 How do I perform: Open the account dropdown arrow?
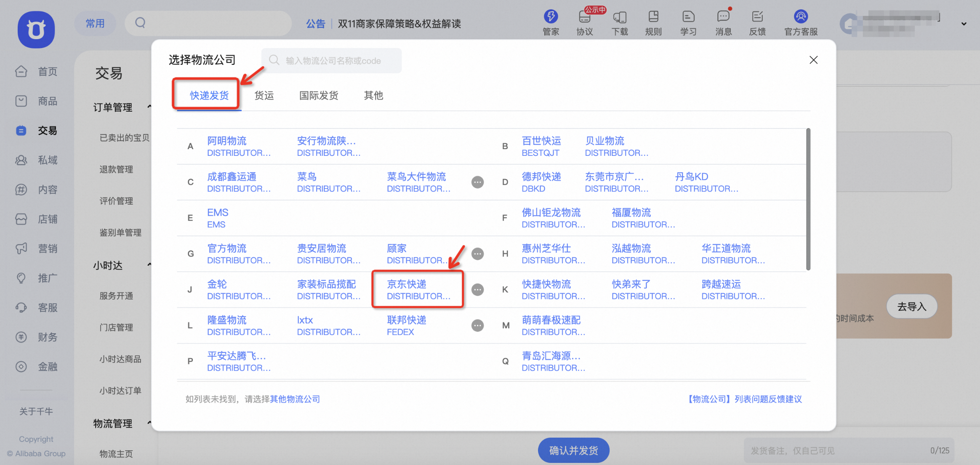[x=964, y=24]
